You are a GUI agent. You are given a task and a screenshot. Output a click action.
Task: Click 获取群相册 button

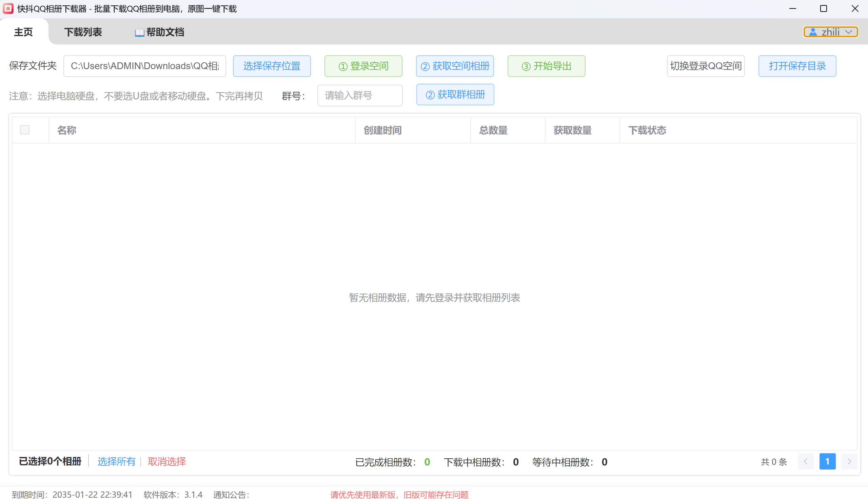click(455, 95)
